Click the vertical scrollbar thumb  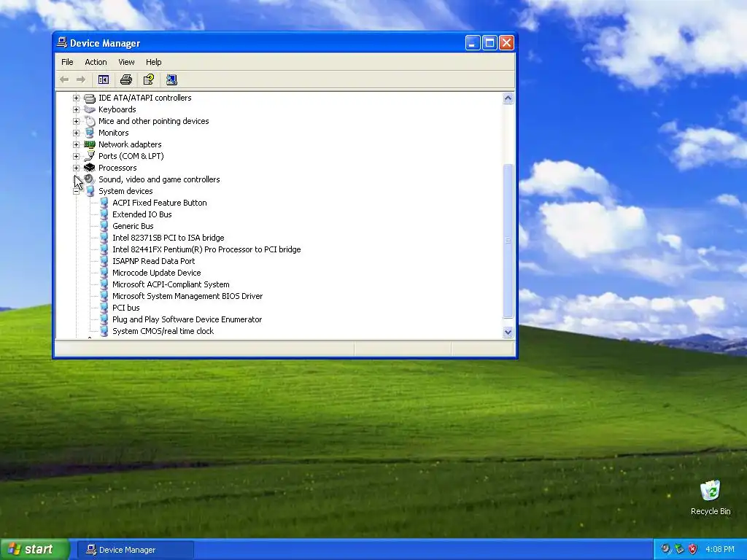coord(508,241)
